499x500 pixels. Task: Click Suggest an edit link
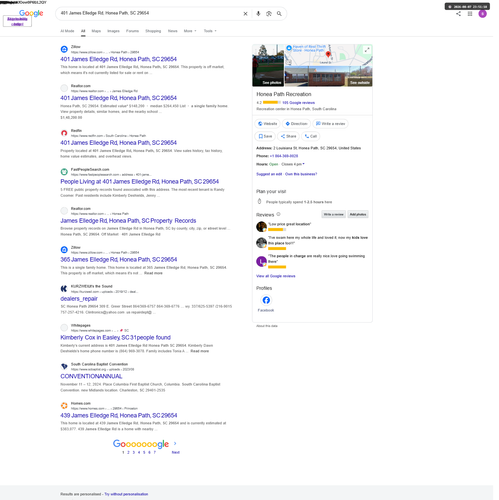click(269, 174)
